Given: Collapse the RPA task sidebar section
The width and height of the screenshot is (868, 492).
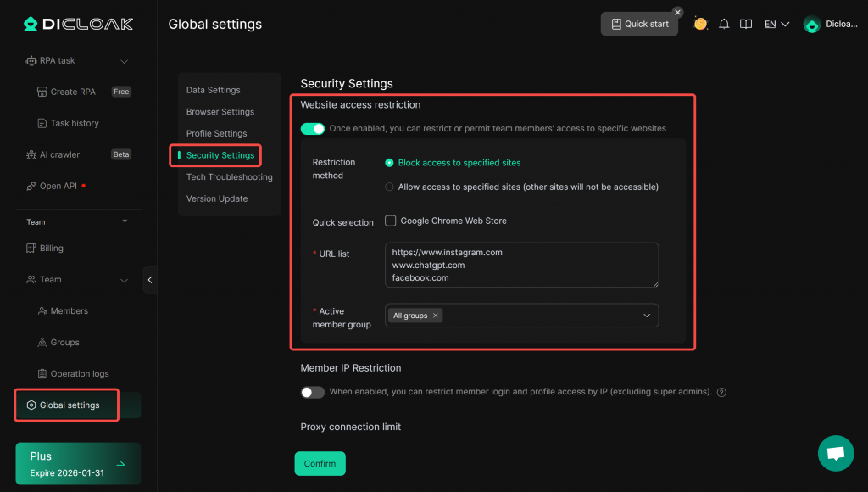Looking at the screenshot, I should point(124,61).
